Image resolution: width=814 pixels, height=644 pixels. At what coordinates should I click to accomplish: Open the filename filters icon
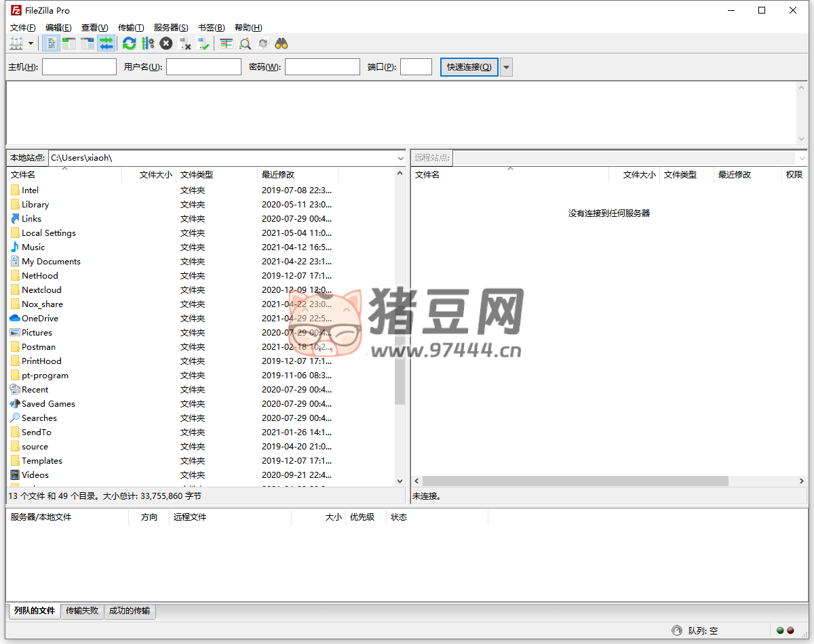click(x=227, y=43)
